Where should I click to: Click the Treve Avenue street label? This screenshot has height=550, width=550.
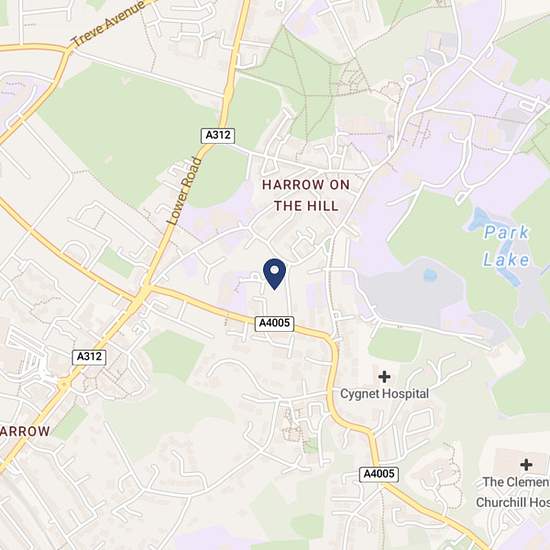click(x=108, y=23)
